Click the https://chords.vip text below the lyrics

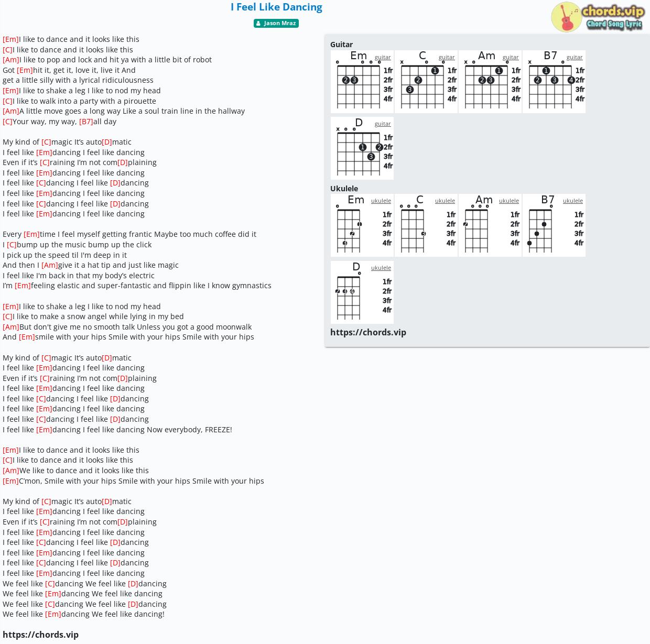click(40, 635)
